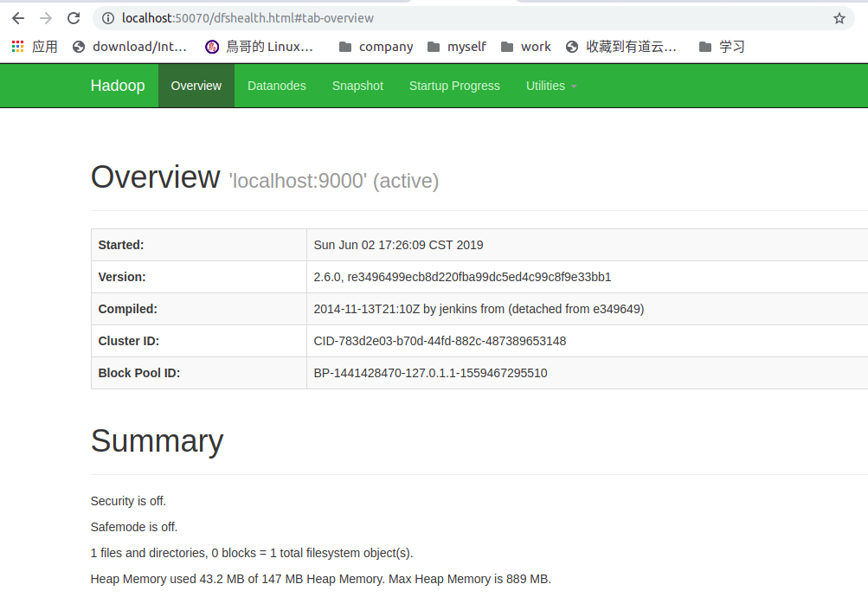Screen dimensions: 868x597
Task: Switch to the Snapshot tab
Action: (x=357, y=86)
